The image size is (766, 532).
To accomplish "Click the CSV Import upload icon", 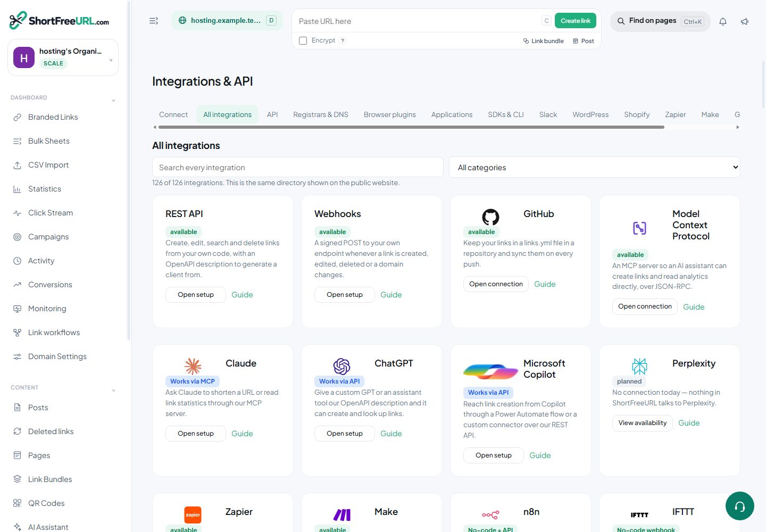I will [x=17, y=165].
